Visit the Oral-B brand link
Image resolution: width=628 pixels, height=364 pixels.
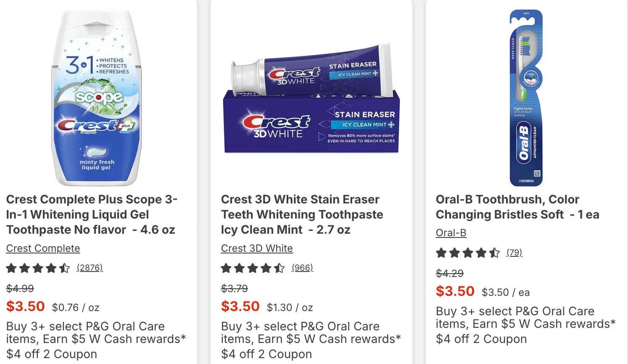coord(451,233)
